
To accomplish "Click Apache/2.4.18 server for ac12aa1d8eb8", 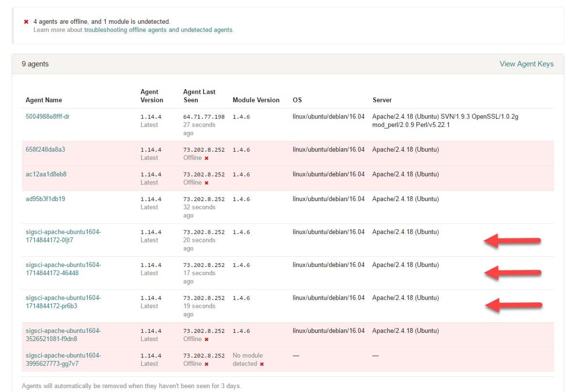I will [405, 174].
